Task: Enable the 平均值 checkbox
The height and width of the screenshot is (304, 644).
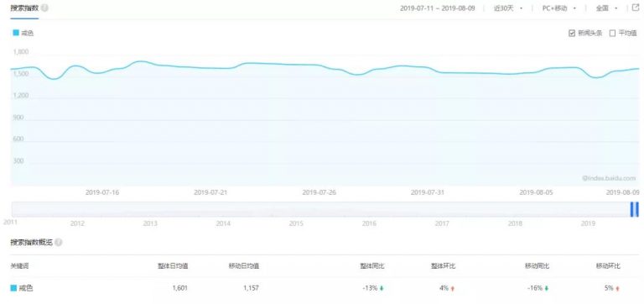Action: tap(612, 34)
